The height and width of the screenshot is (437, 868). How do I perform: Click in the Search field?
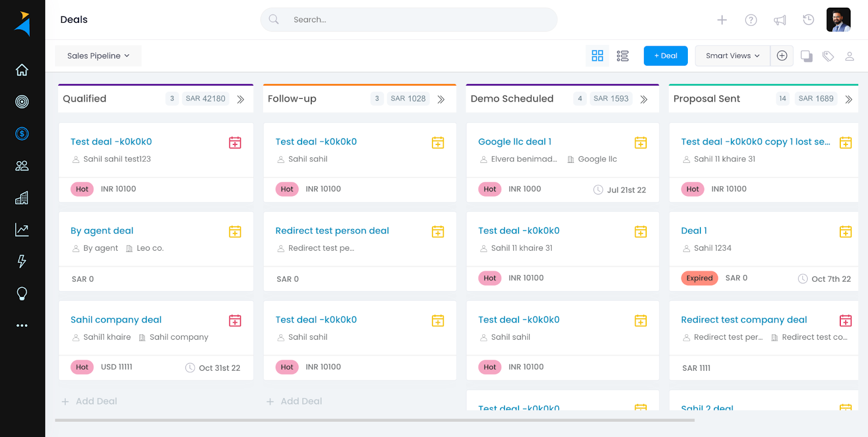[x=409, y=20]
